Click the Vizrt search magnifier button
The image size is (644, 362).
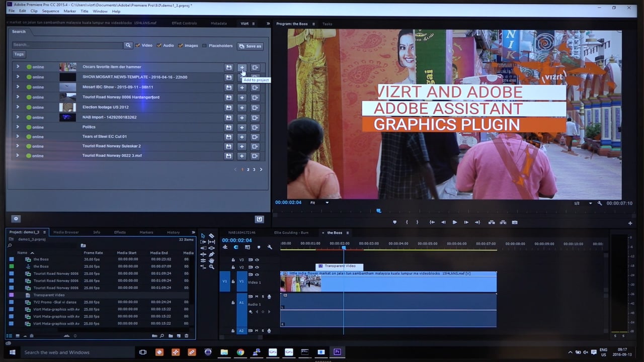click(x=128, y=45)
